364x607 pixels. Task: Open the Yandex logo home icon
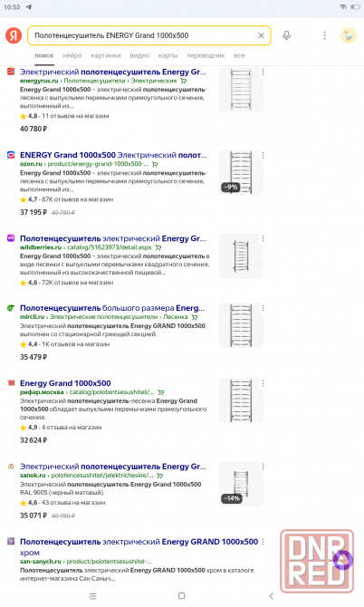coord(14,35)
